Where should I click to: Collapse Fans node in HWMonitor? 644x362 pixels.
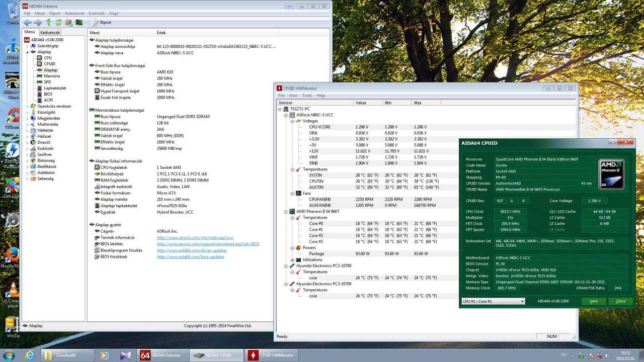coord(292,193)
